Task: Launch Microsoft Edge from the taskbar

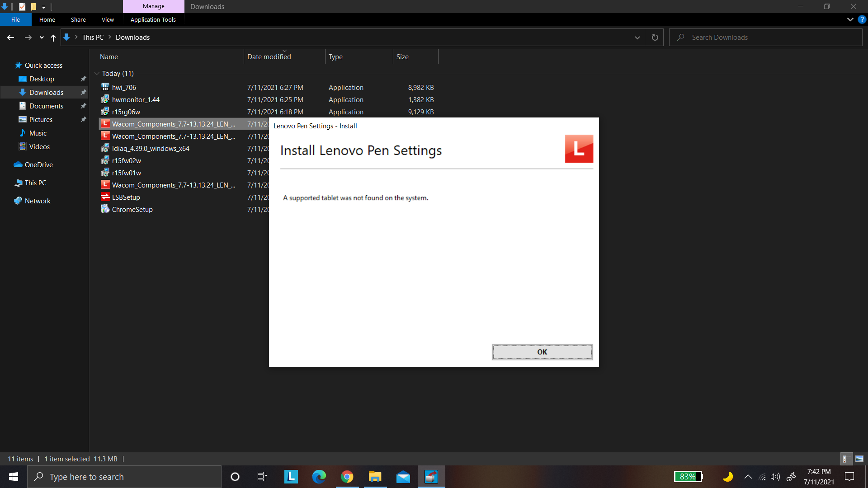Action: (319, 477)
